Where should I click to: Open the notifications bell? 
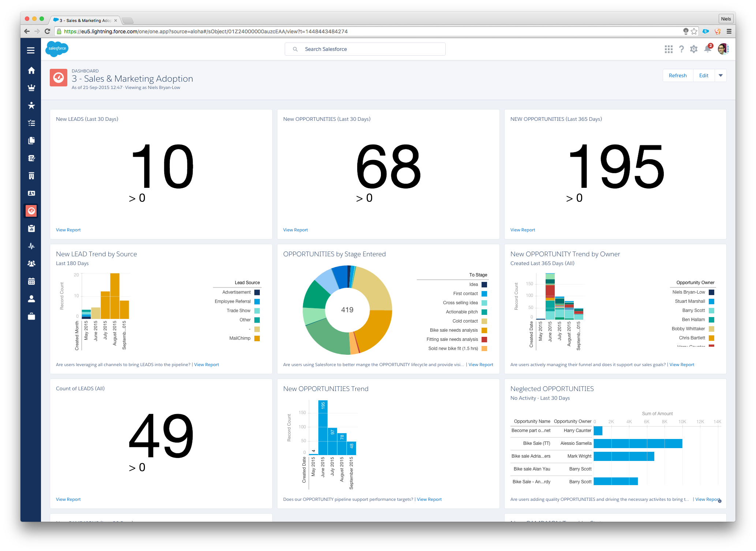pyautogui.click(x=708, y=49)
